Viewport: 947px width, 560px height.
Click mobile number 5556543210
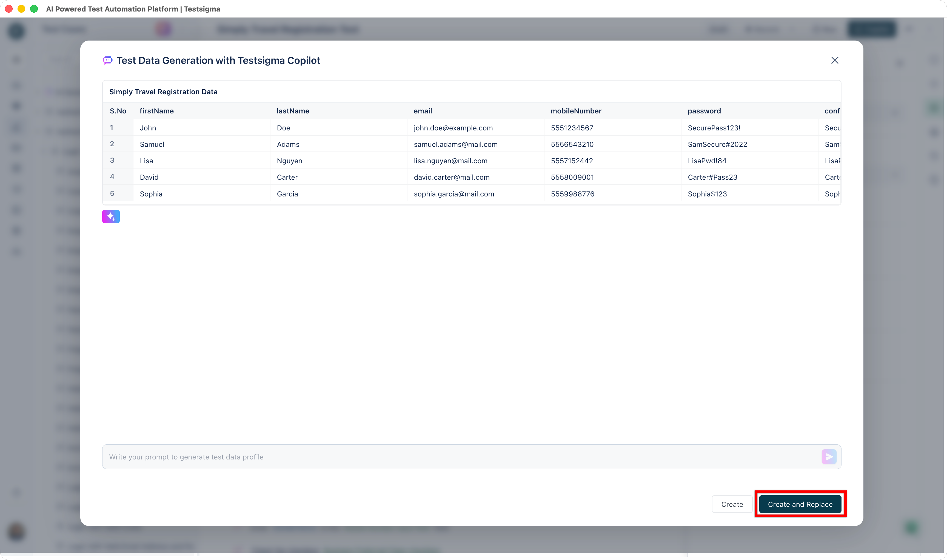613,144
